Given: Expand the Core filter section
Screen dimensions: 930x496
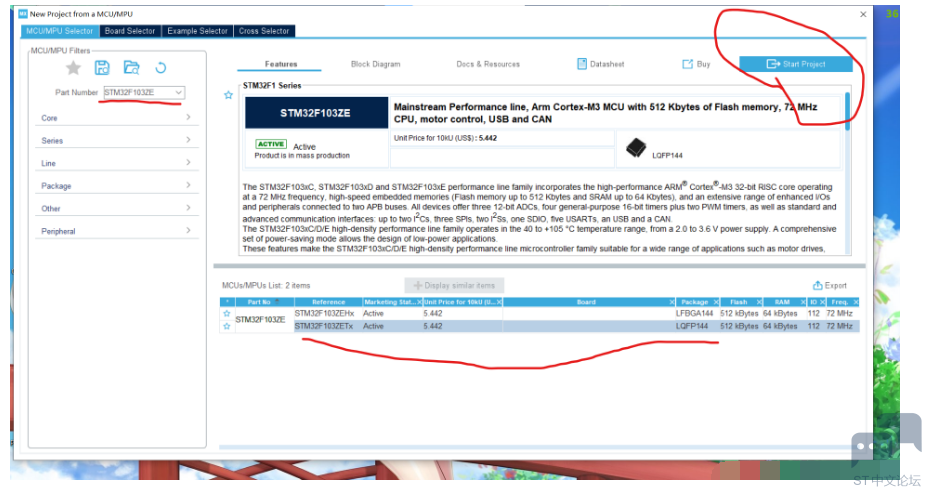Looking at the screenshot, I should pyautogui.click(x=116, y=117).
